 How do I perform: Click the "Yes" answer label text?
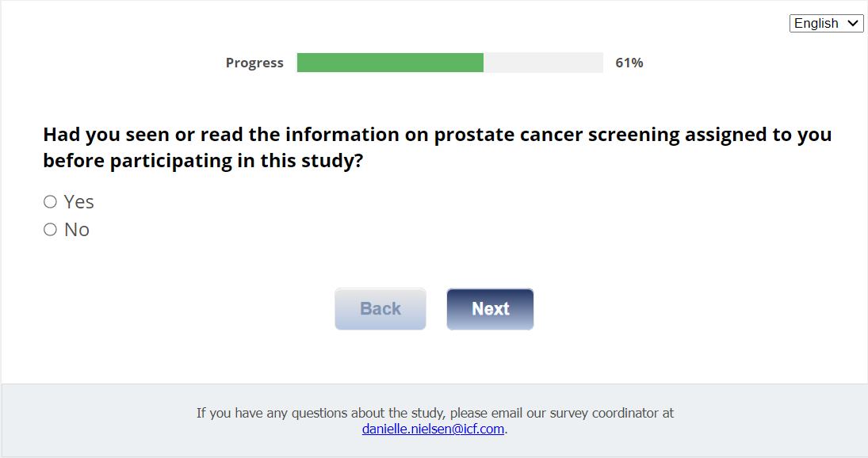click(79, 202)
